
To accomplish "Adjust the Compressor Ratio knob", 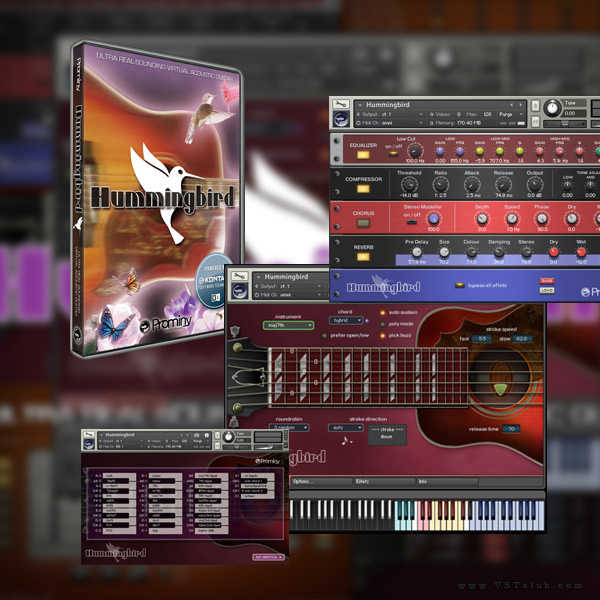I will tap(440, 185).
